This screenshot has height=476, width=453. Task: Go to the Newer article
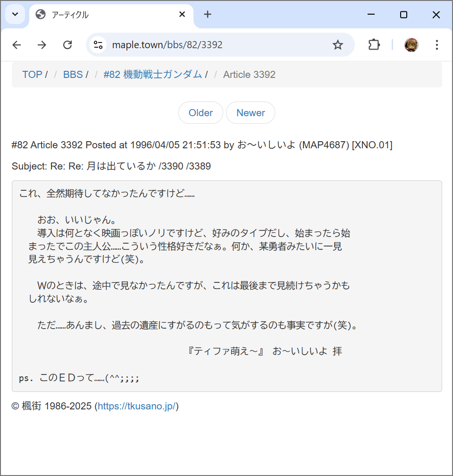pyautogui.click(x=251, y=113)
